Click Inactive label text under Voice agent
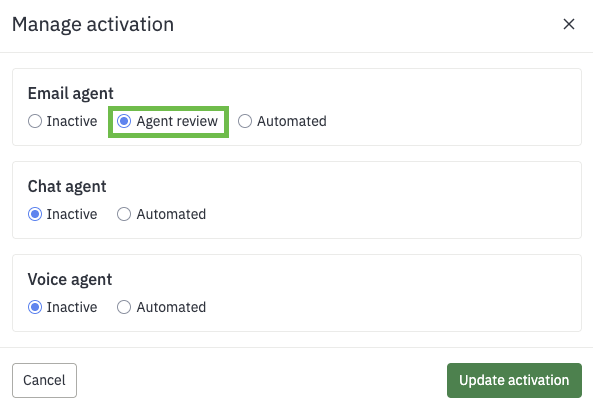The height and width of the screenshot is (408, 593). click(x=72, y=307)
